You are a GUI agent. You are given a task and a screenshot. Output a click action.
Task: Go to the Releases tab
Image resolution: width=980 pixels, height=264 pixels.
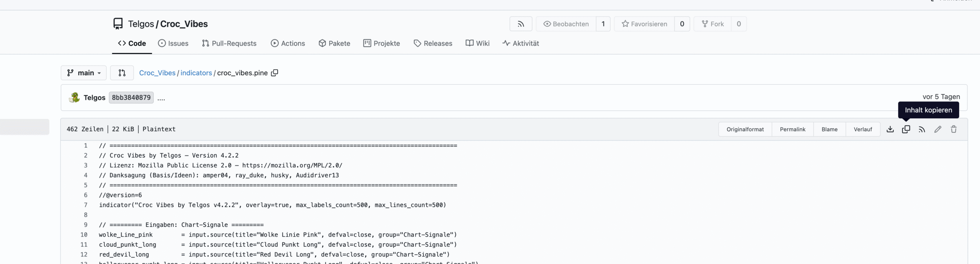tap(433, 43)
